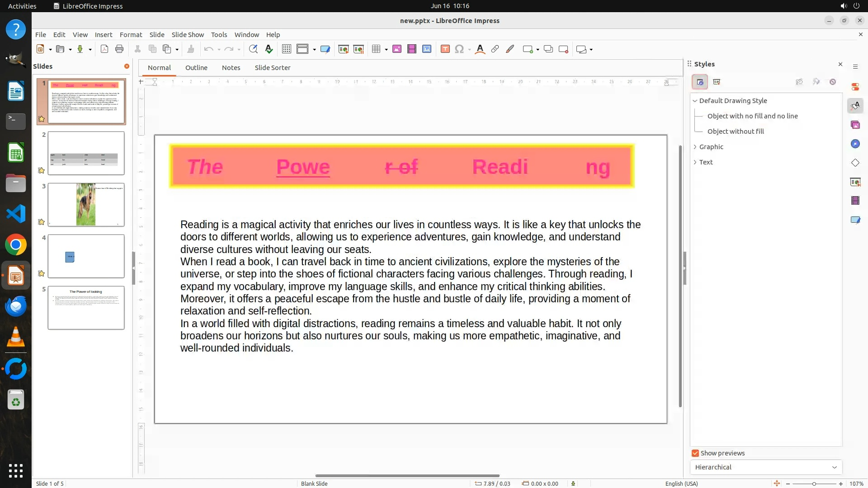Click the Print icon in toolbar
The image size is (868, 488).
point(119,49)
